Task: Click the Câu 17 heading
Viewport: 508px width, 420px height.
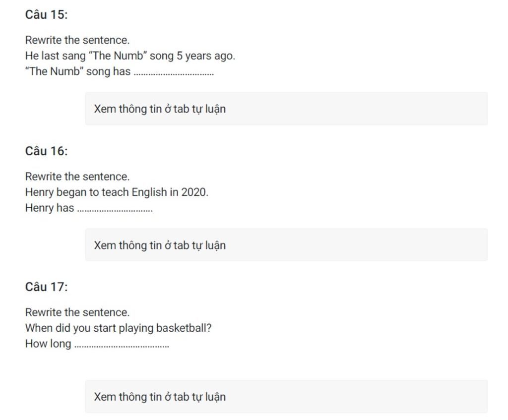Action: (x=46, y=287)
